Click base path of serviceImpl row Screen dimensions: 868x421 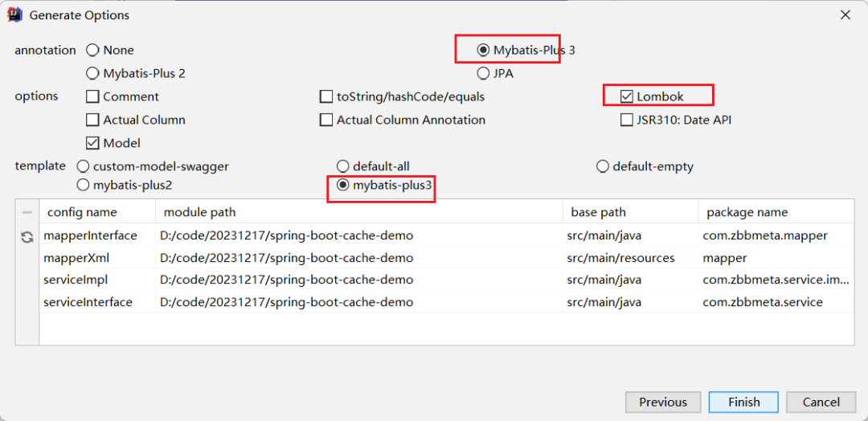[x=631, y=280]
